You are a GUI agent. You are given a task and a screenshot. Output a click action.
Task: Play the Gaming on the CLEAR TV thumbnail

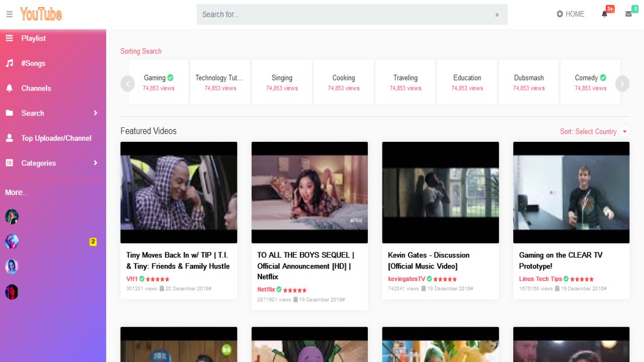tap(572, 193)
